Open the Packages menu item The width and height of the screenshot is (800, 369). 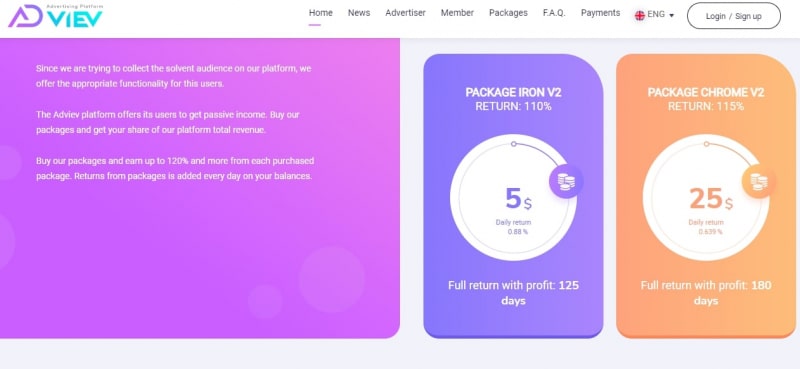(x=508, y=13)
